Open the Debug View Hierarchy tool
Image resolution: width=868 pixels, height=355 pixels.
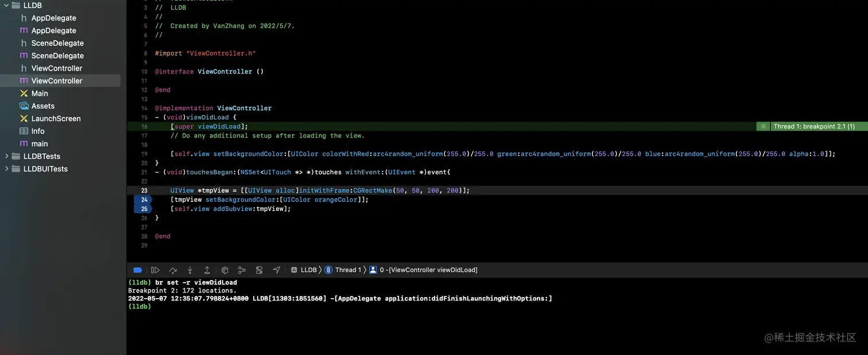225,270
